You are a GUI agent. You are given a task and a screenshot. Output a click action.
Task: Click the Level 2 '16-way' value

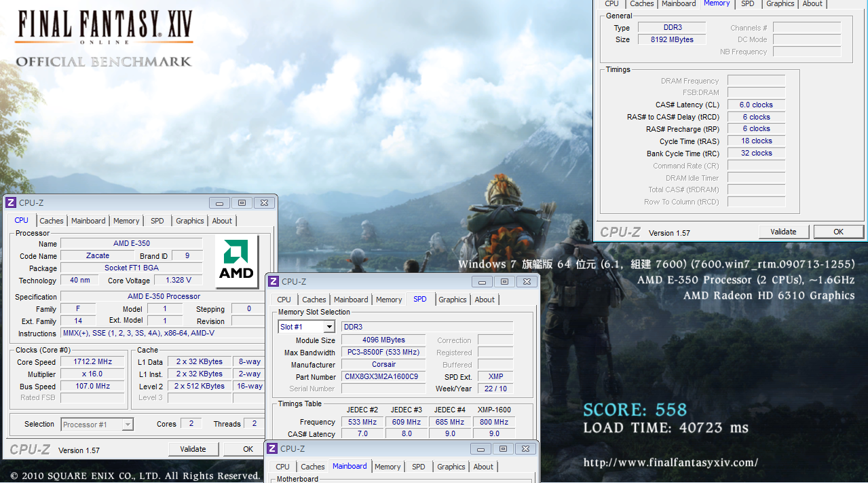coord(249,387)
